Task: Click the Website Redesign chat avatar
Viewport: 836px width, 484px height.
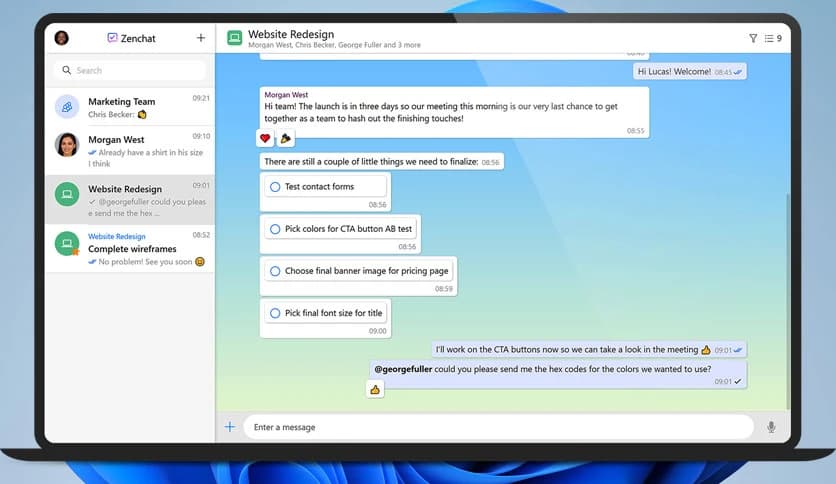Action: (67, 194)
